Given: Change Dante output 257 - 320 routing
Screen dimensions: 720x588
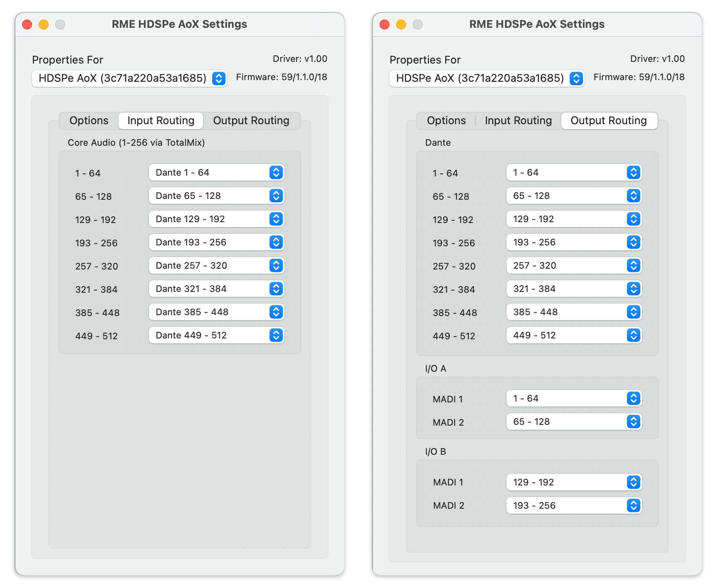Looking at the screenshot, I should pyautogui.click(x=574, y=266).
